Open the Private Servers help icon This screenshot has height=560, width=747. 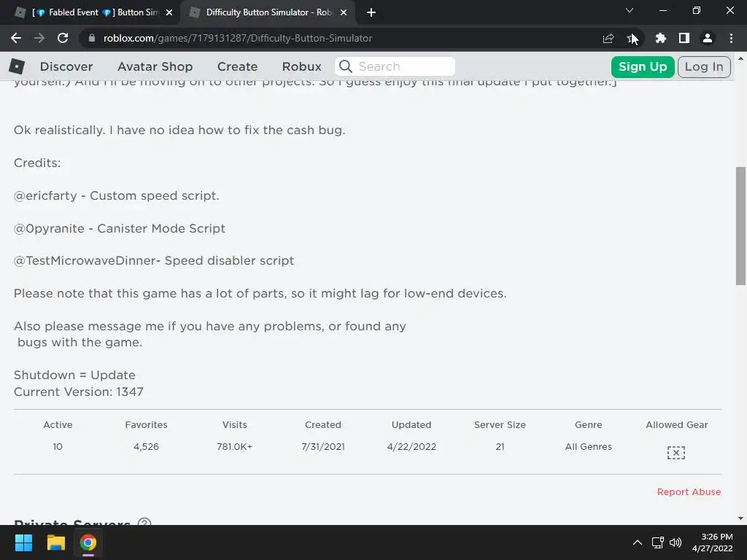pyautogui.click(x=144, y=523)
